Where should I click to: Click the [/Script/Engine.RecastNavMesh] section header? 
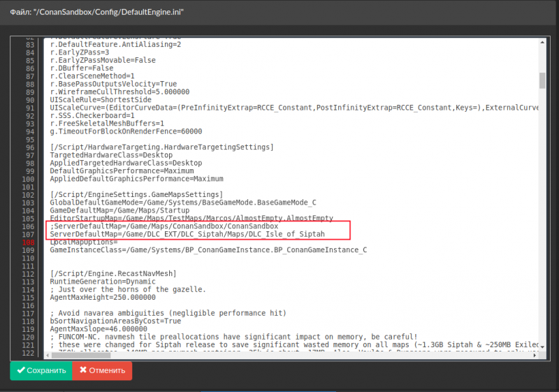[x=113, y=274]
